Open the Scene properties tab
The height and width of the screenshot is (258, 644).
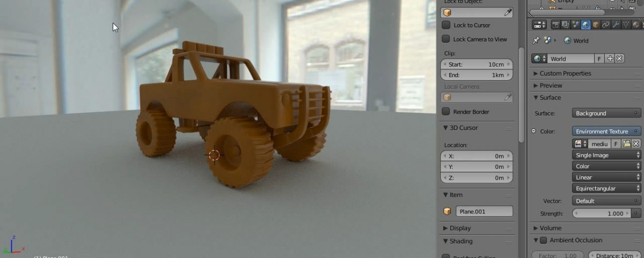tap(575, 25)
